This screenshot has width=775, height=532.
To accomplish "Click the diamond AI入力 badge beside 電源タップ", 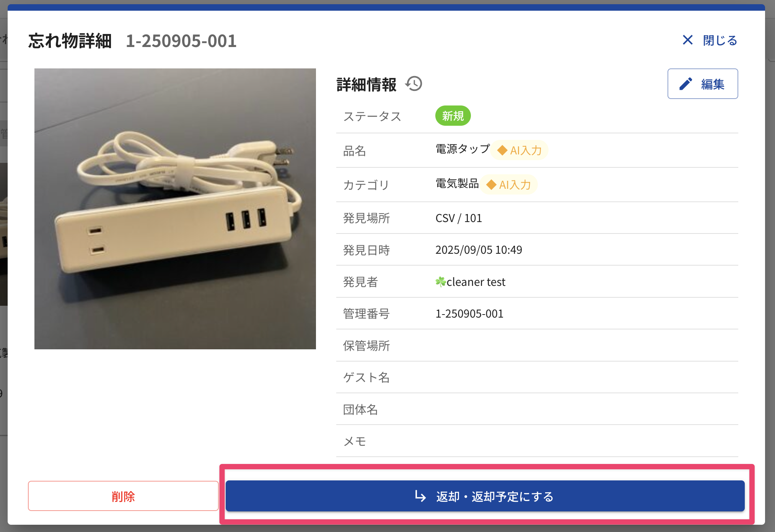I will click(x=519, y=150).
